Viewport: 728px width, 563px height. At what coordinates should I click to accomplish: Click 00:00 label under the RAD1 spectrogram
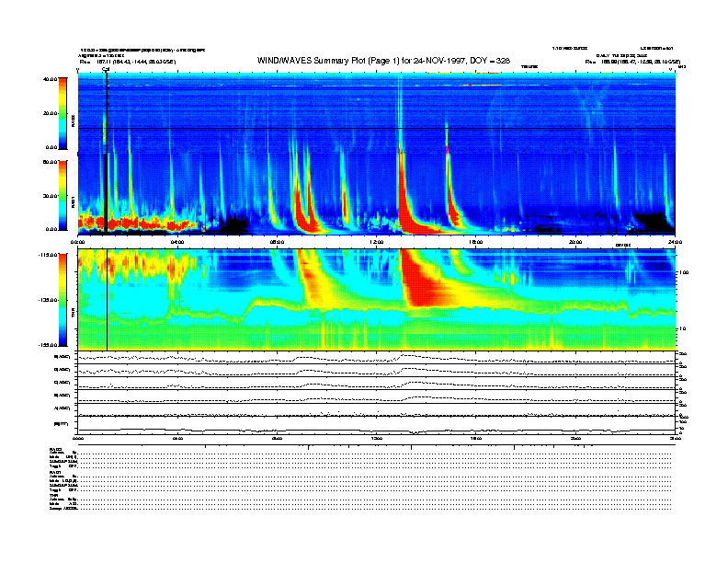click(x=77, y=242)
